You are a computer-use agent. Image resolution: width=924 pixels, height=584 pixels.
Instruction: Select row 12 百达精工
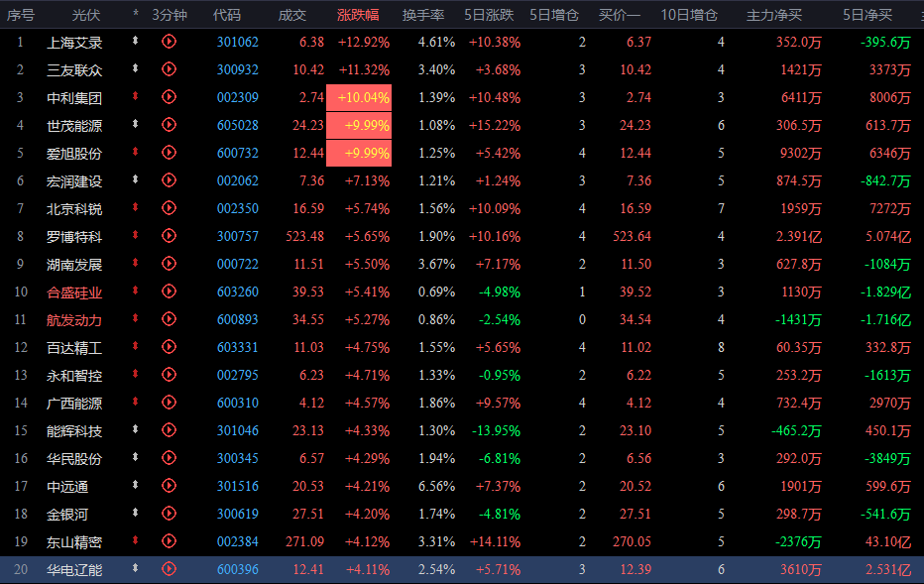(x=462, y=347)
